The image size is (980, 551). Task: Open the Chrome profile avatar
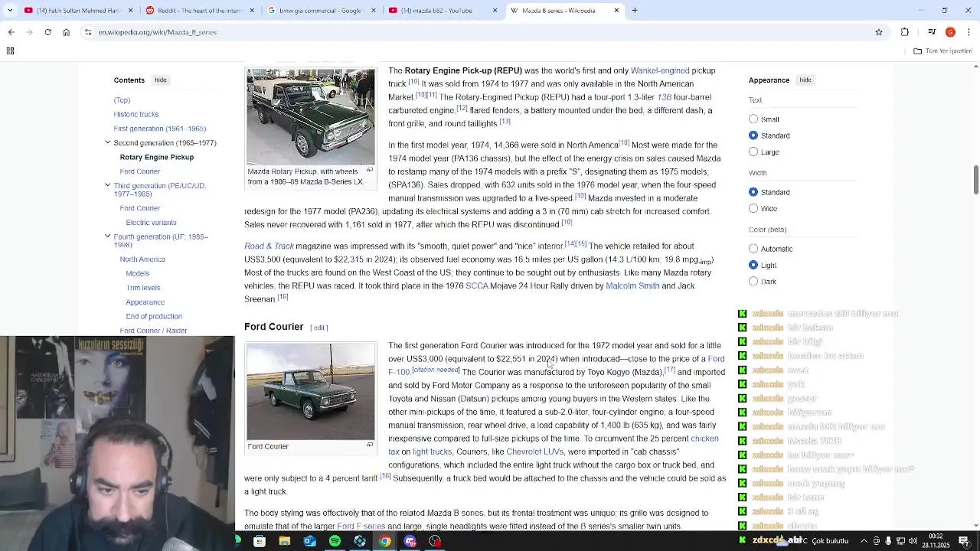(x=950, y=32)
